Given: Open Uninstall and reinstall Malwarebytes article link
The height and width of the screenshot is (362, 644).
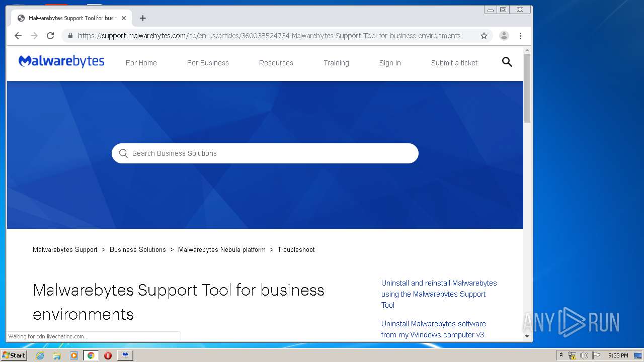Looking at the screenshot, I should tap(439, 294).
